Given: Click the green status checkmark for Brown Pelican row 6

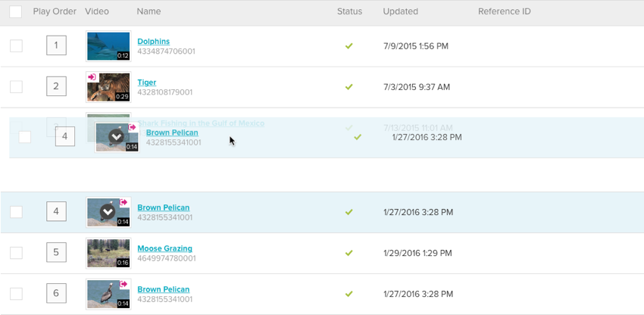Looking at the screenshot, I should coord(349,294).
